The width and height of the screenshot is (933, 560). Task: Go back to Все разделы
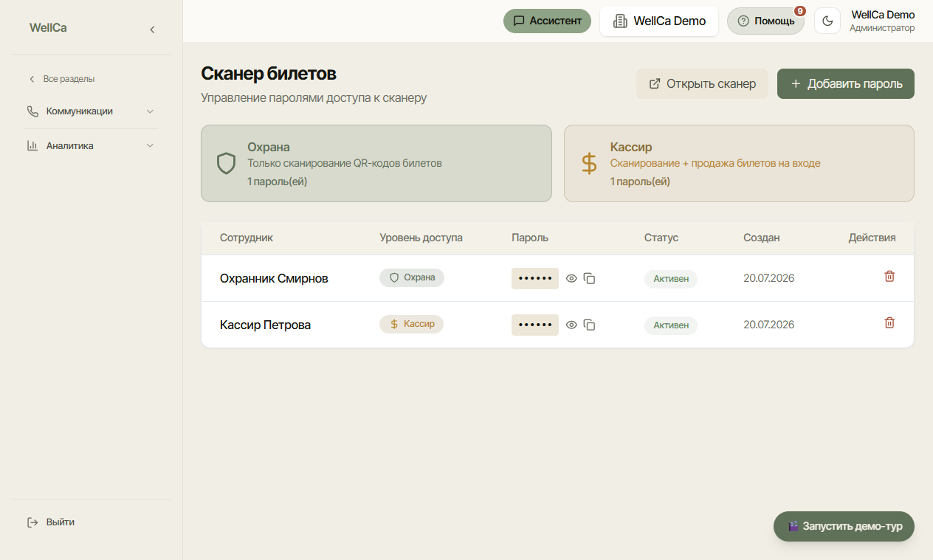coord(62,79)
